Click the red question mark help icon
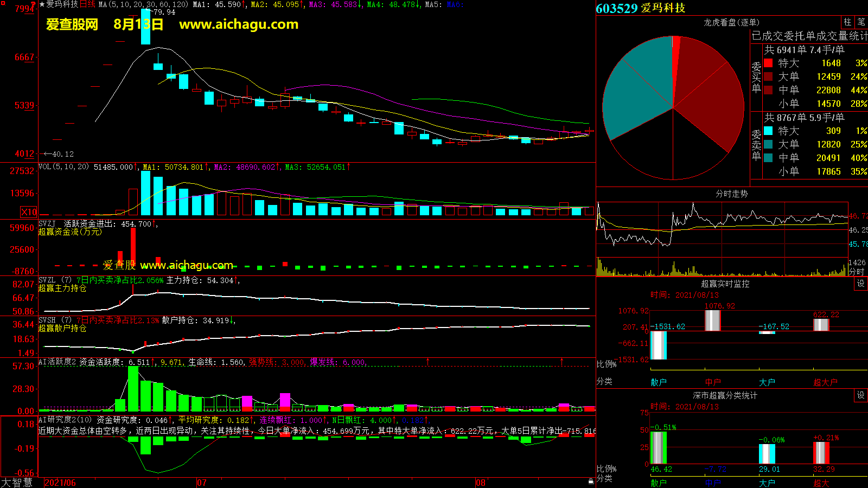868x488 pixels. pyautogui.click(x=33, y=4)
